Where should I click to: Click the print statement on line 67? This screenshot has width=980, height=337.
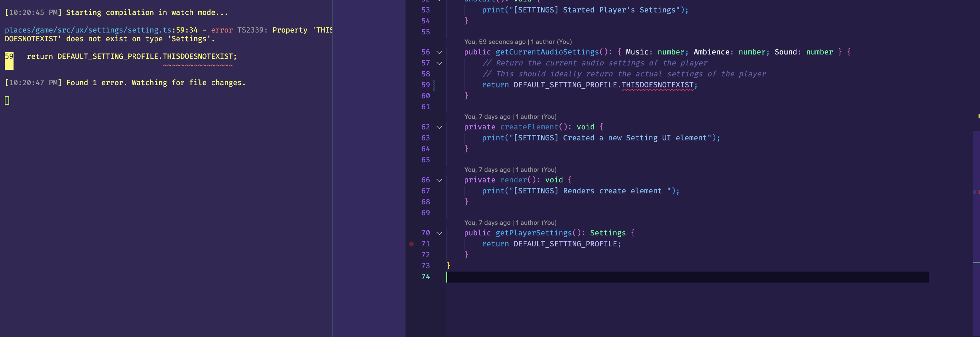[581, 191]
